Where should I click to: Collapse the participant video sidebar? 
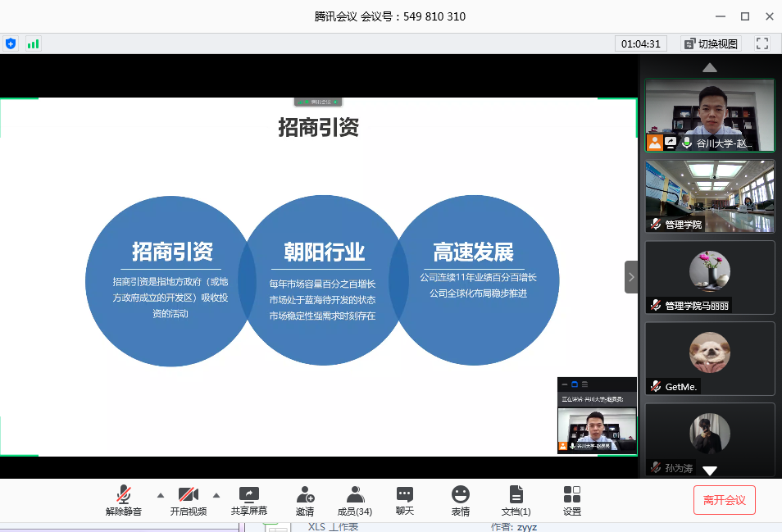click(631, 277)
